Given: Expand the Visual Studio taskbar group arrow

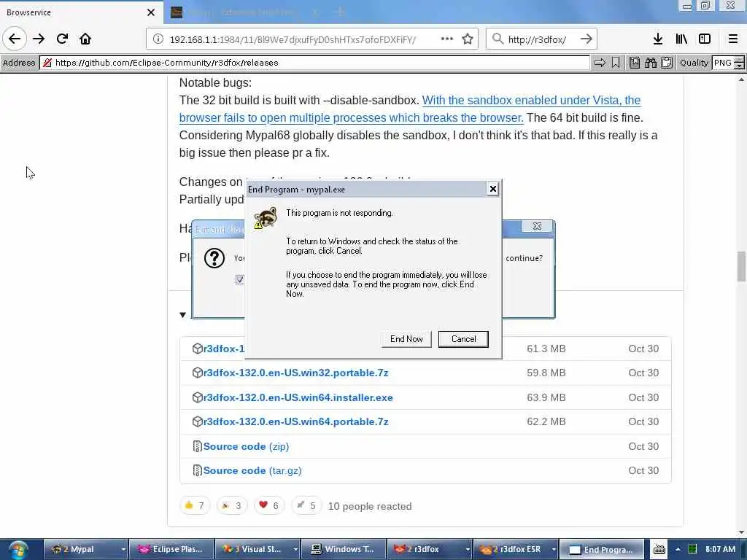Looking at the screenshot, I should coord(295,550).
